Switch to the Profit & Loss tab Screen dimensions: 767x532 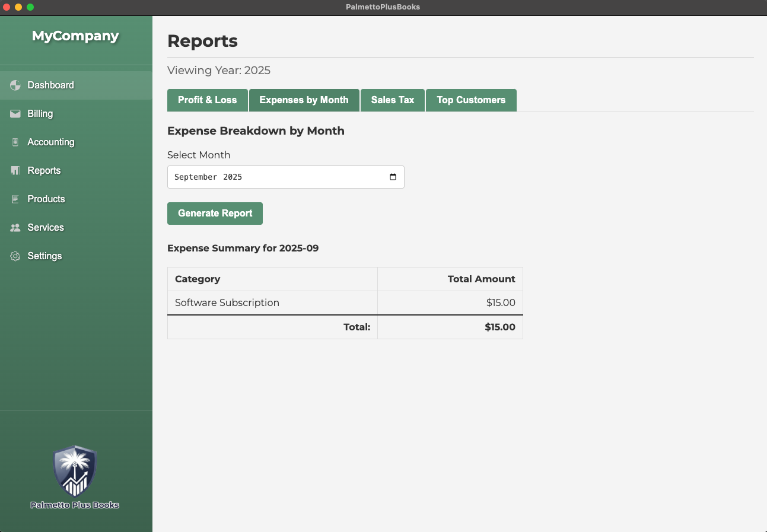click(x=207, y=100)
